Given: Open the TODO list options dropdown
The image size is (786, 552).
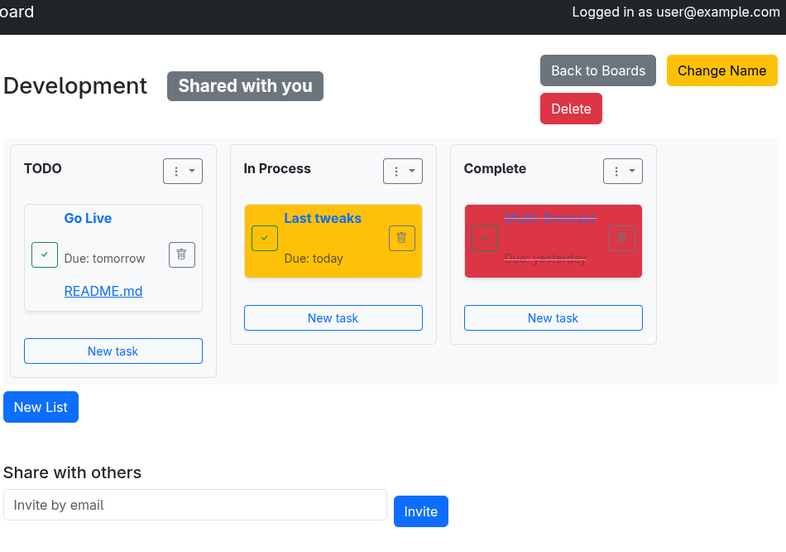Looking at the screenshot, I should point(182,171).
